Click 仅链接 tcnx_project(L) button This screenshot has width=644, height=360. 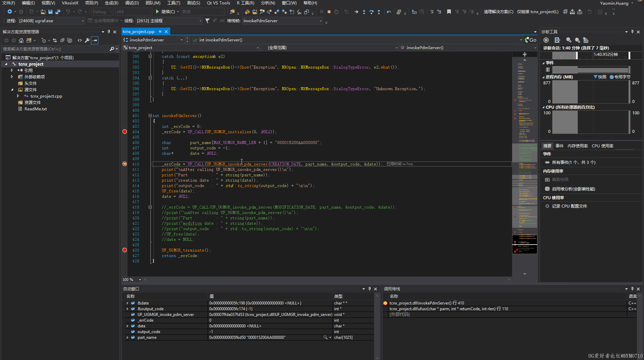click(538, 12)
